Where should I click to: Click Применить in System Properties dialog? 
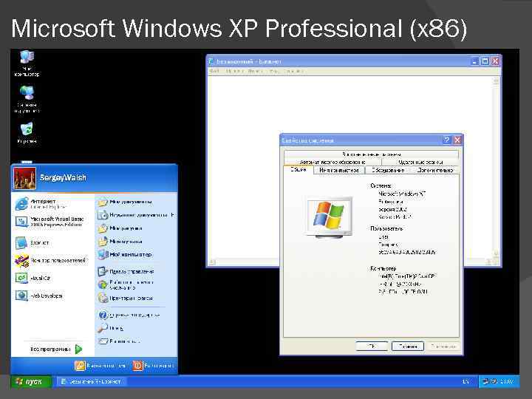tap(443, 347)
